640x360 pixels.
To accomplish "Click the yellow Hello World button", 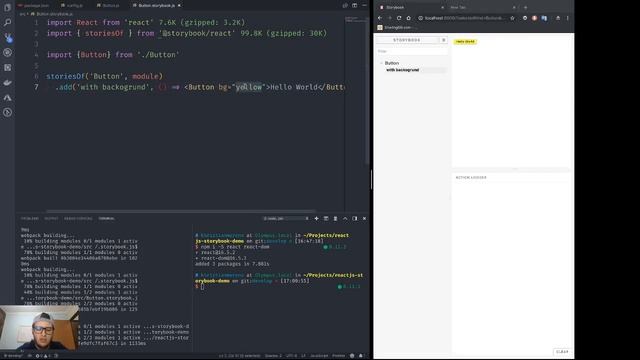I will coord(465,42).
